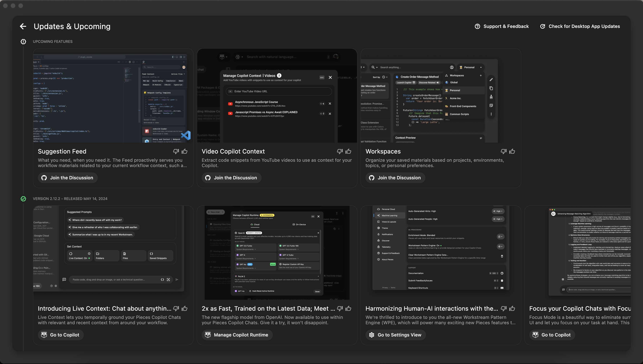643x364 pixels.
Task: Like the 2x as Fast GPT update
Action: coord(348,309)
